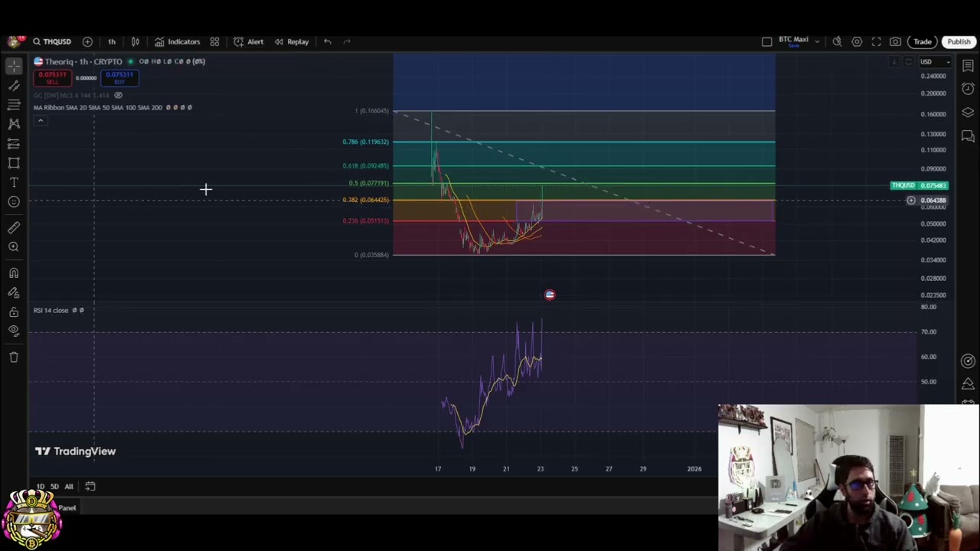Click the US flag event marker
980x551 pixels.
click(550, 295)
